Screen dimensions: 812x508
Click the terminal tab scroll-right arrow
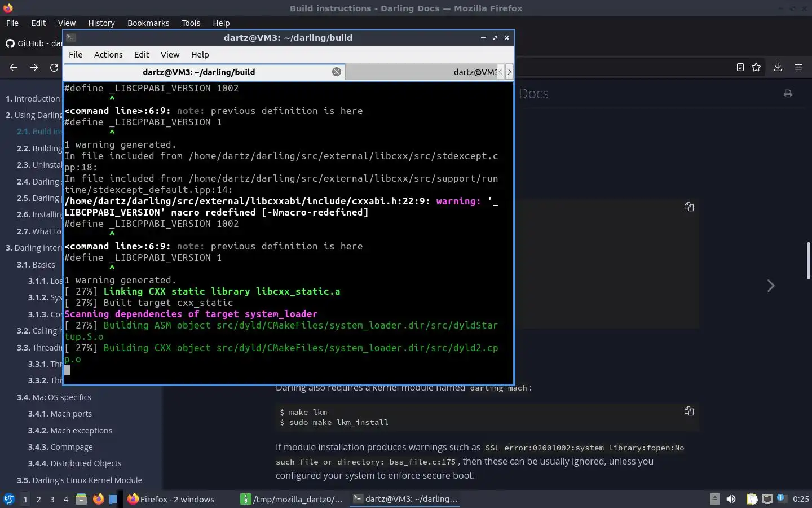[509, 72]
